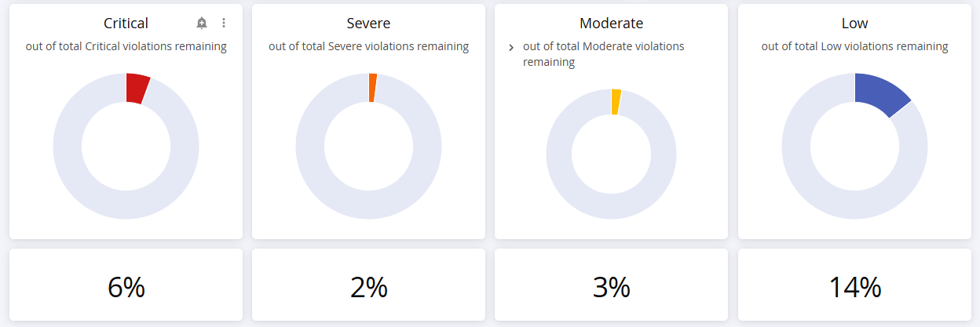Click 'out of total Critical violations remaining' text

coord(126,46)
